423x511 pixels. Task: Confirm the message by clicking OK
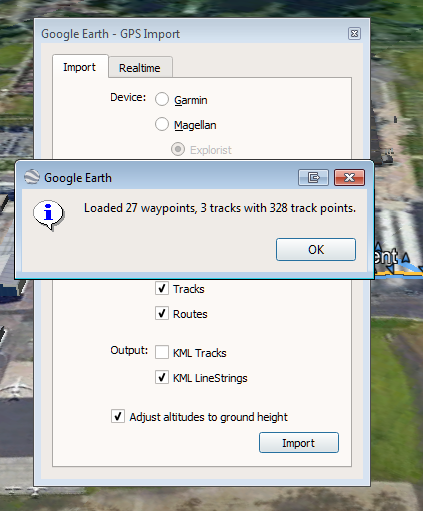pyautogui.click(x=316, y=249)
